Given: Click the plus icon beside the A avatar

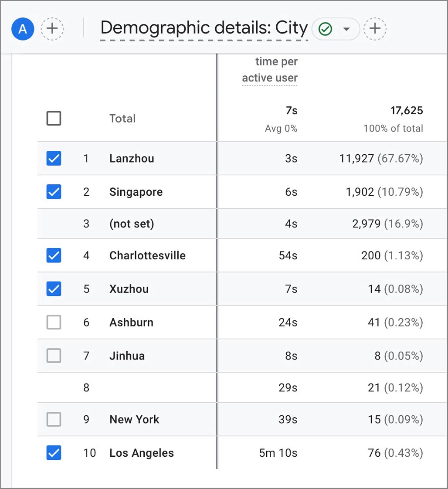Looking at the screenshot, I should [x=52, y=29].
